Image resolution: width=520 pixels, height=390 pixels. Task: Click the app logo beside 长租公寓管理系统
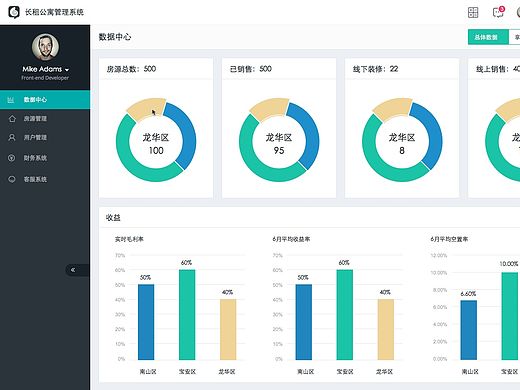pos(14,12)
